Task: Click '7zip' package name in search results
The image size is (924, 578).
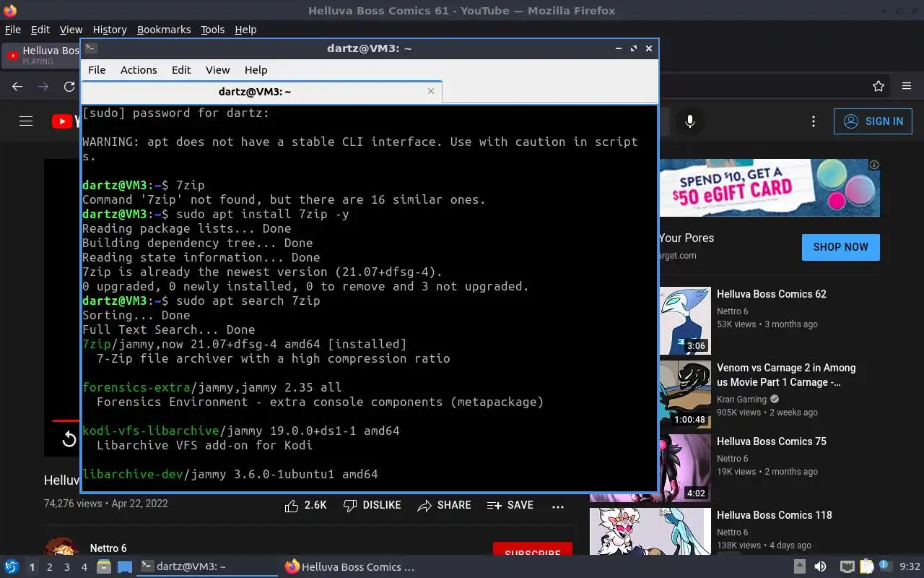Action: point(97,345)
